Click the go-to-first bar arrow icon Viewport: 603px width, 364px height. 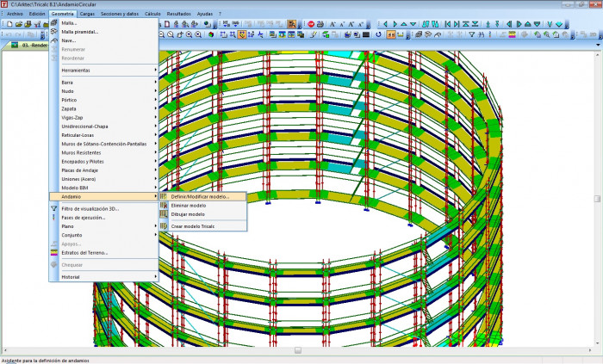pyautogui.click(x=448, y=24)
